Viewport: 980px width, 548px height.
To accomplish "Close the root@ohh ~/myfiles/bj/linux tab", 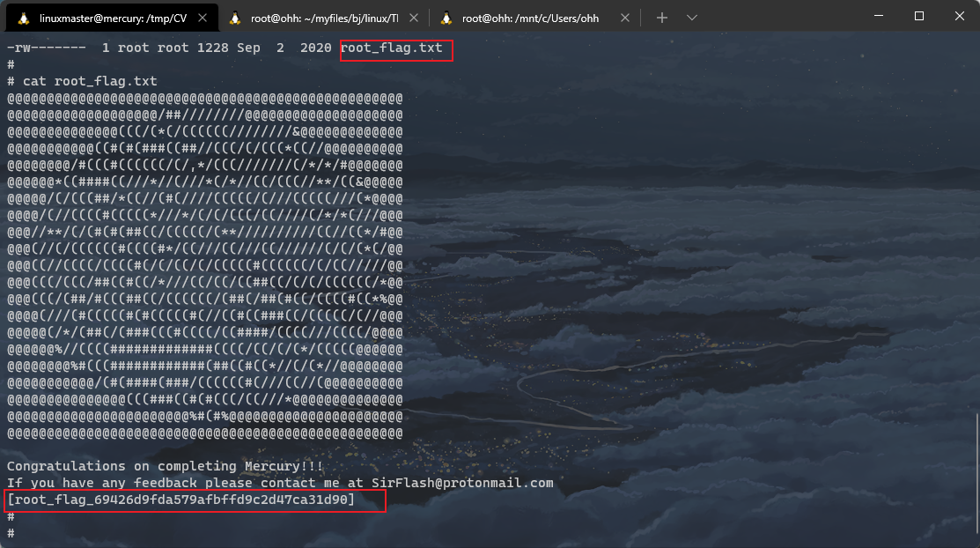I will 414,19.
